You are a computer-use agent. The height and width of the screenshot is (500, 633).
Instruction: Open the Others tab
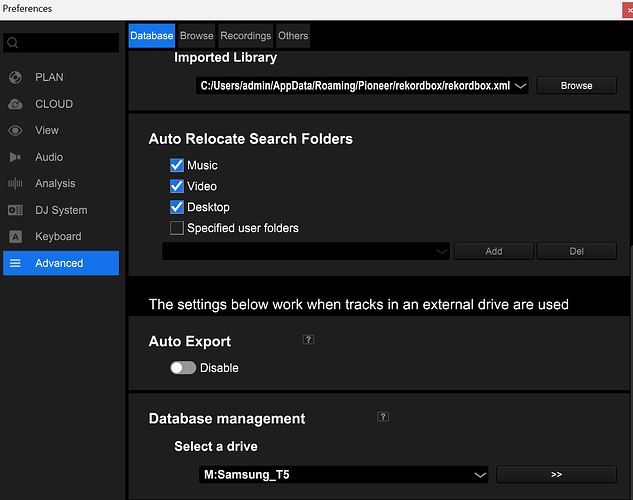coord(293,36)
